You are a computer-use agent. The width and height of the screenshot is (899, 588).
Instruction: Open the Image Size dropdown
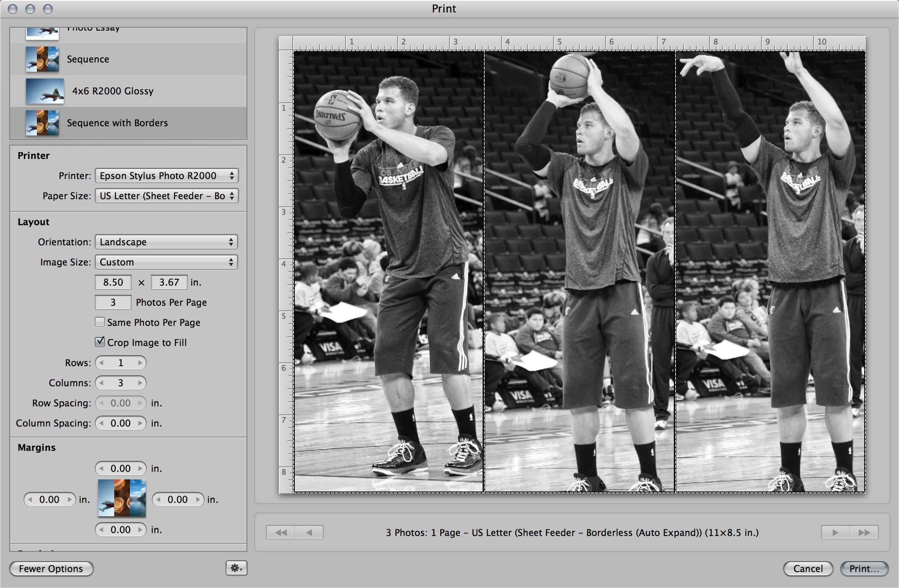166,262
